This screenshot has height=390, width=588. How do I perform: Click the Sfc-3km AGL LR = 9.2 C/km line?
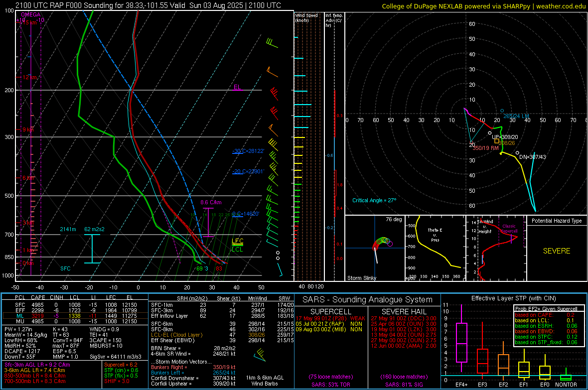click(37, 365)
